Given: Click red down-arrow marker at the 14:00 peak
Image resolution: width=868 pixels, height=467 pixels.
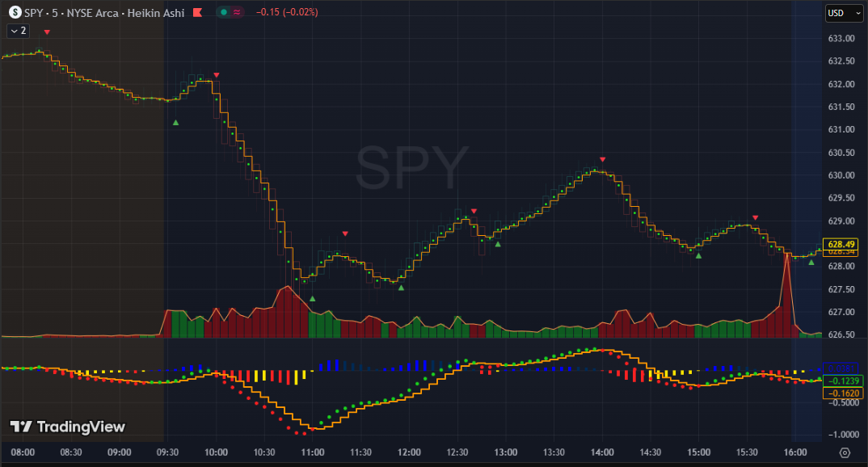Looking at the screenshot, I should pyautogui.click(x=602, y=159).
